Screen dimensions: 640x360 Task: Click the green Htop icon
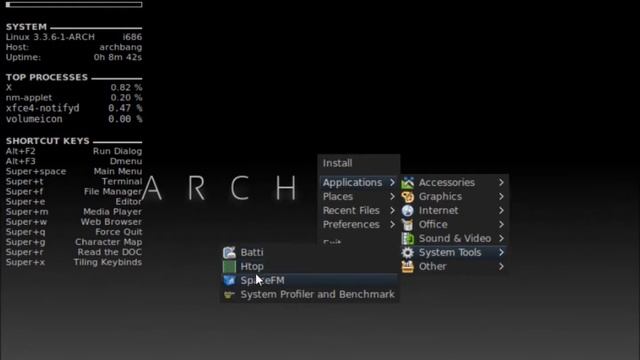coord(229,267)
